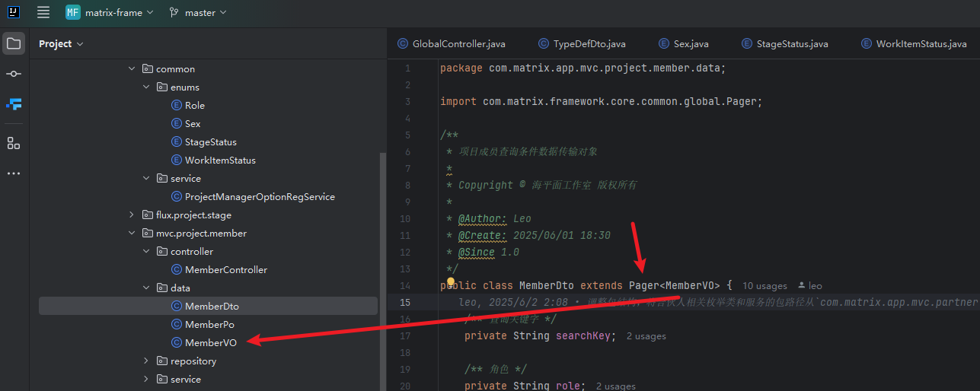Click the 2 usages hint beside searchKey
This screenshot has height=391, width=980.
(x=646, y=336)
